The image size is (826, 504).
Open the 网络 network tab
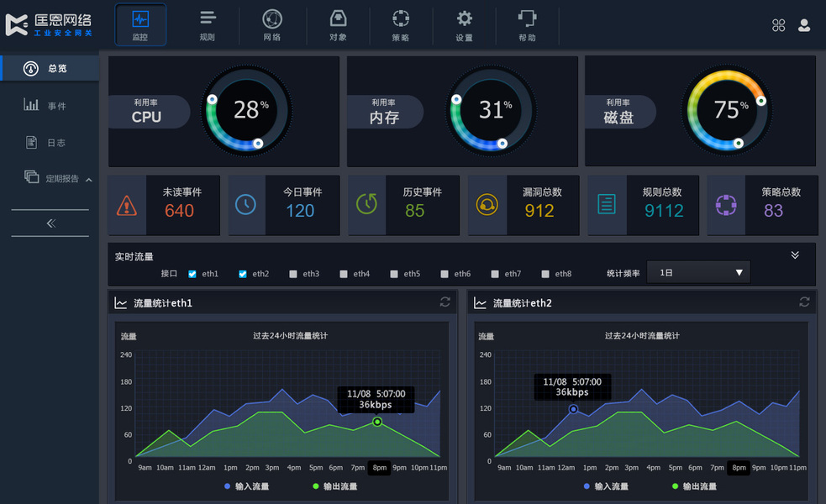click(272, 24)
